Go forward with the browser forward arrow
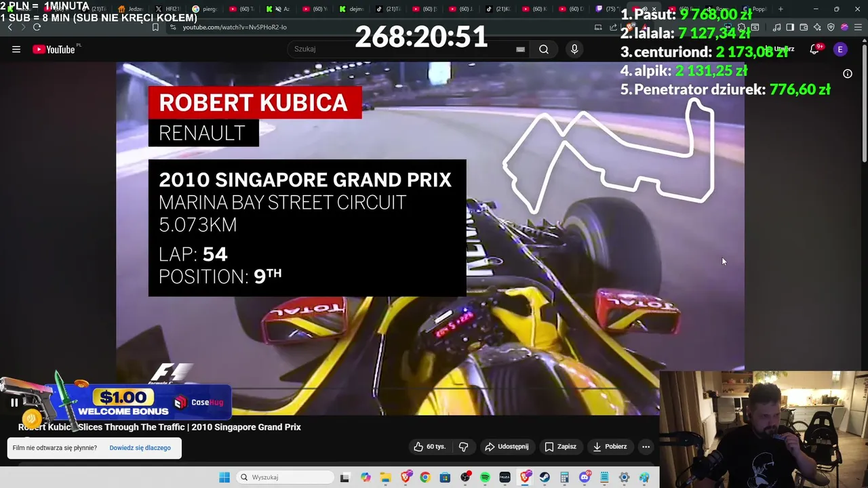Screen dimensions: 868x488 tap(23, 27)
